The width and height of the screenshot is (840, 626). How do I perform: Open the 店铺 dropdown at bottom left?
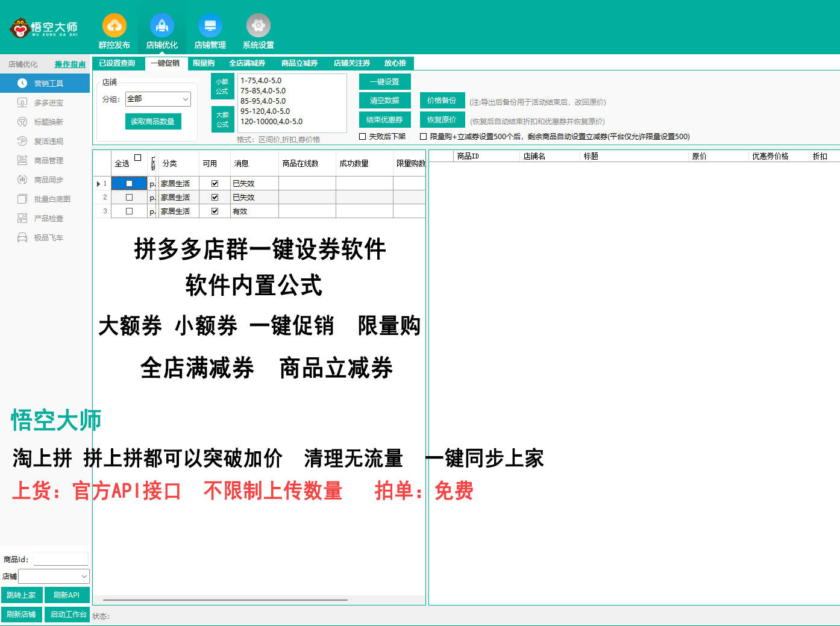pos(54,577)
